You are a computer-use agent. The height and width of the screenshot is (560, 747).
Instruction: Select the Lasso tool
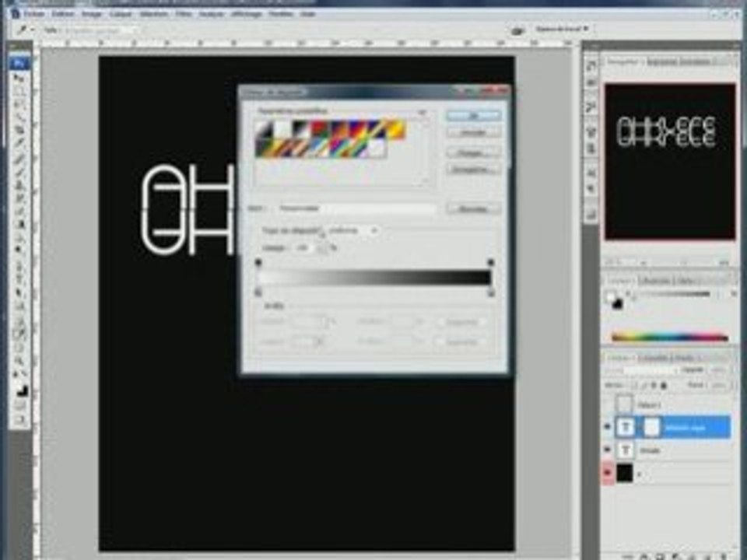pos(20,103)
